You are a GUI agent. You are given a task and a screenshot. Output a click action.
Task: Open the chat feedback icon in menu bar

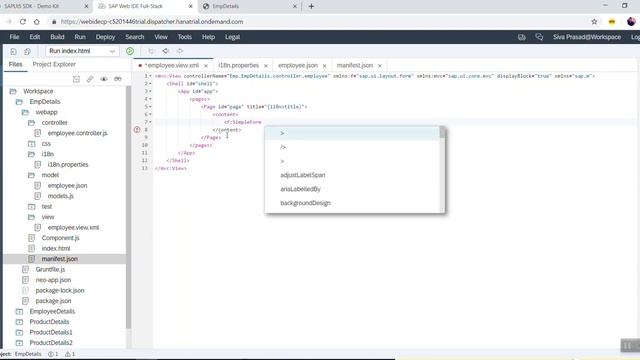(x=539, y=37)
